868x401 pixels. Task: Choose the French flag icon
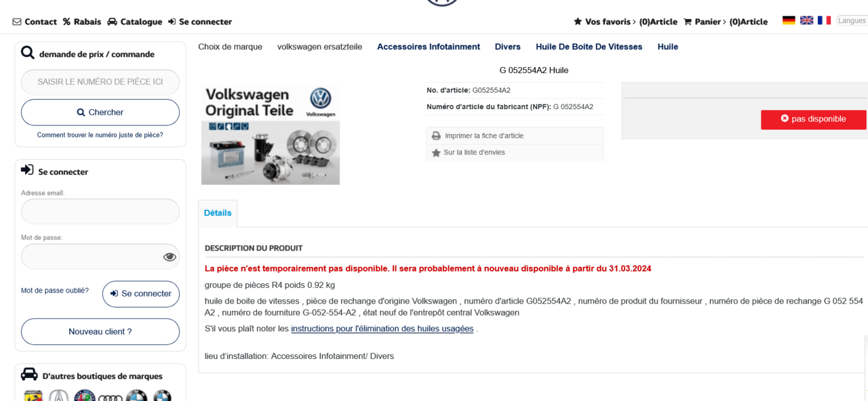click(824, 20)
